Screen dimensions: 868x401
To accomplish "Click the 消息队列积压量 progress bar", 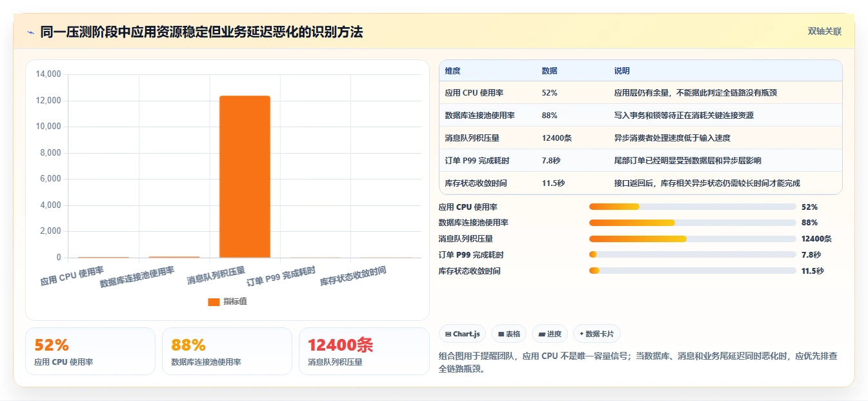I will click(692, 239).
